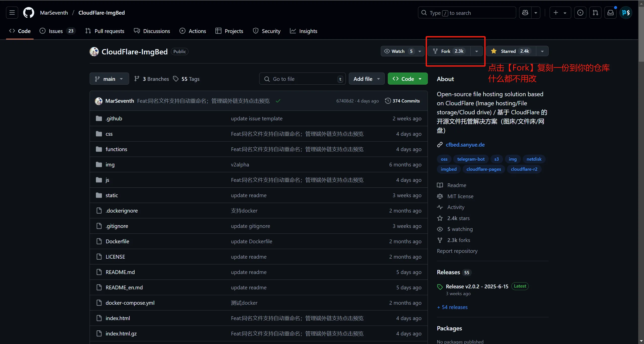
Task: Open the Fork options dropdown arrow
Action: 476,51
